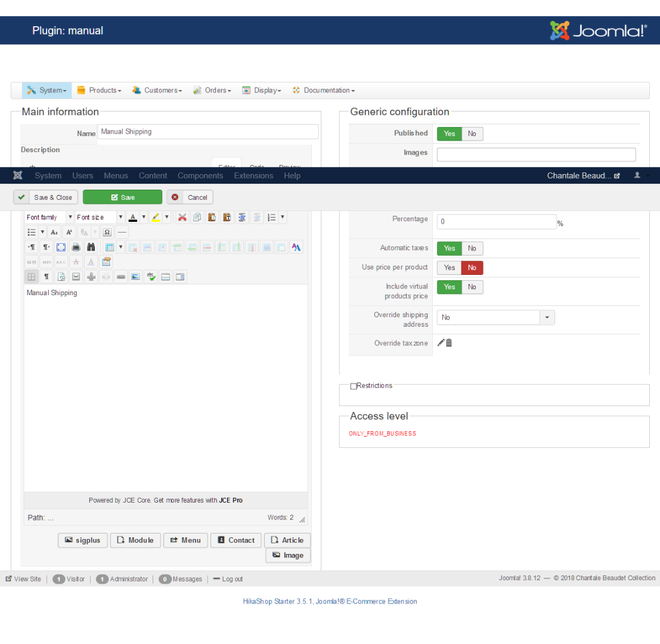Screen dimensions: 660x644
Task: Open the Extensions menu
Action: click(253, 175)
